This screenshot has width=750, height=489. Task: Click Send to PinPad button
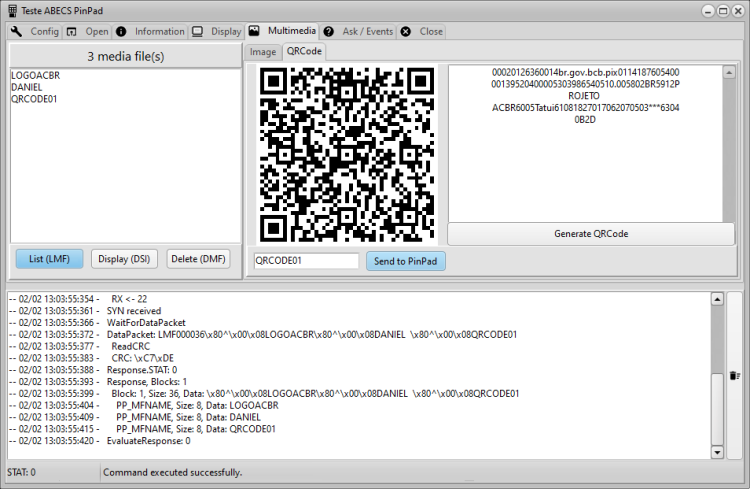[x=406, y=261]
